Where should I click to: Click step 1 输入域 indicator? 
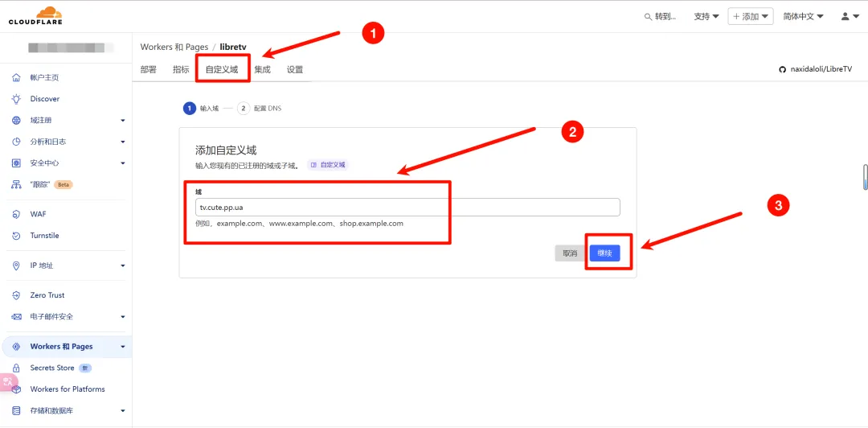202,108
